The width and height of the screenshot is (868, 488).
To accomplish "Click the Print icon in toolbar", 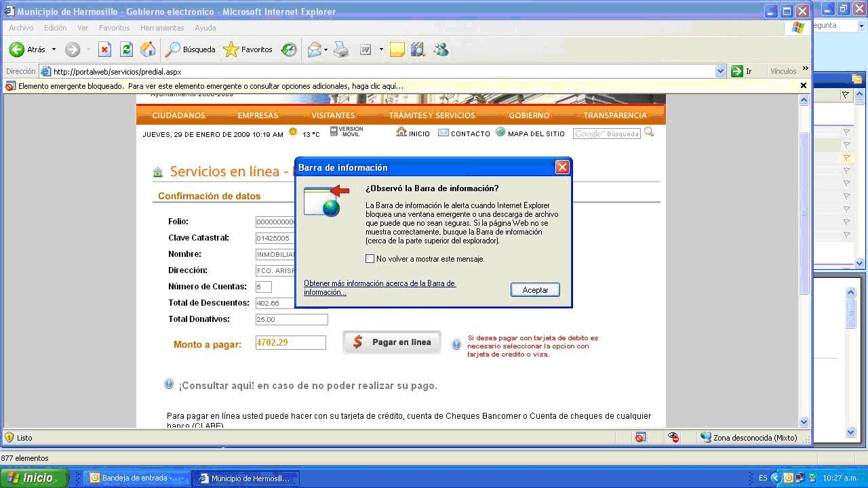I will click(341, 49).
